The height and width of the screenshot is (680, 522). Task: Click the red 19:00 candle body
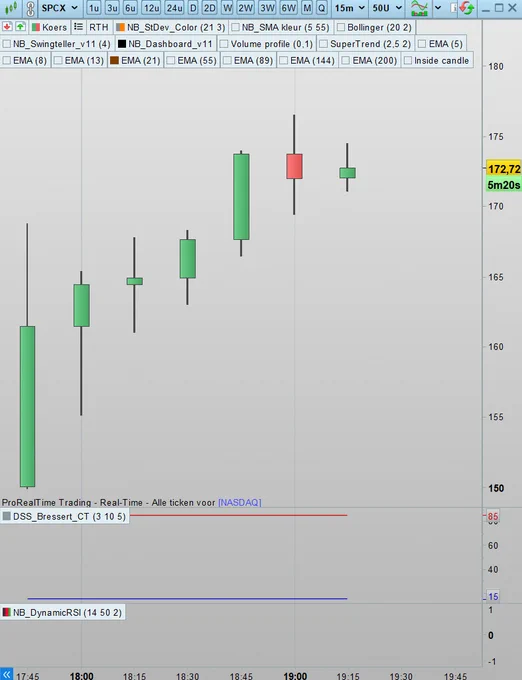click(294, 166)
